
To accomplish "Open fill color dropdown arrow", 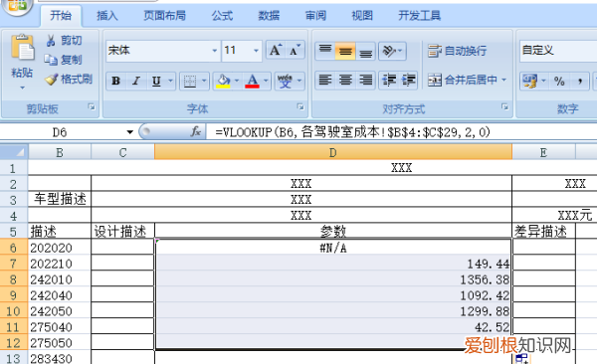I will (237, 81).
